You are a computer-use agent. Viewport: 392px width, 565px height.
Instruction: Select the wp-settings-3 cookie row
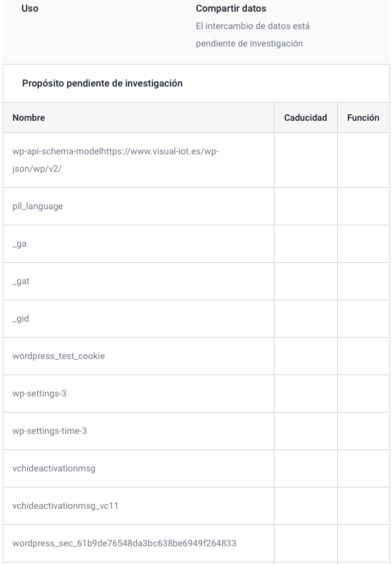[x=39, y=393]
